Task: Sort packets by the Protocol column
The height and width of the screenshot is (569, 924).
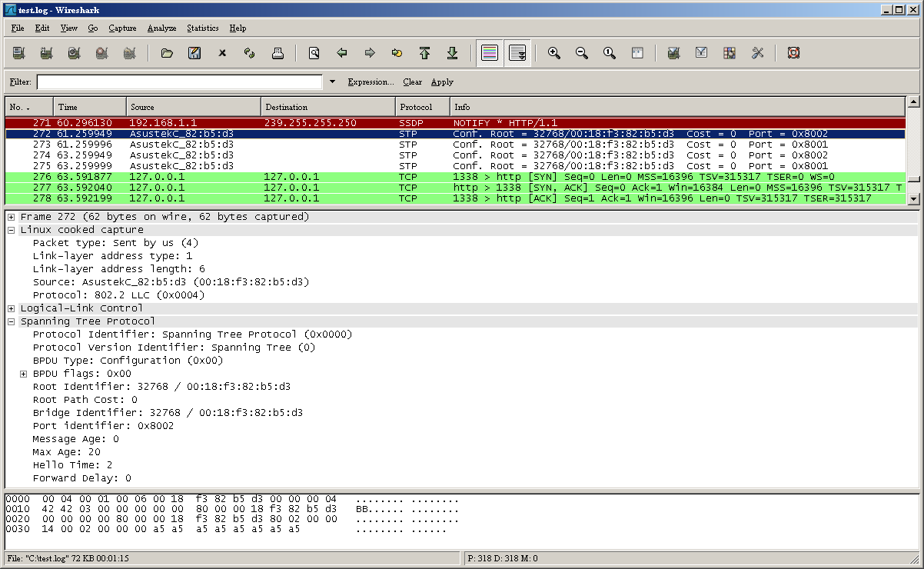Action: [423, 107]
